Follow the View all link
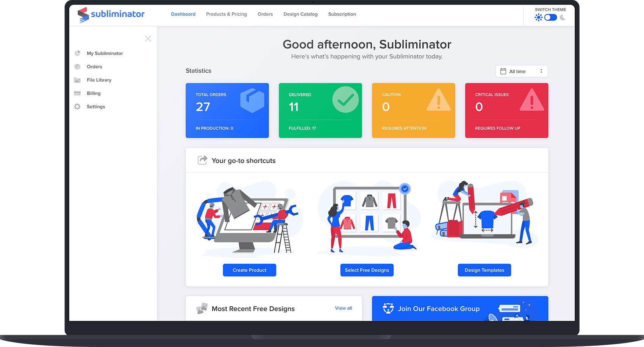644x347 pixels. pos(343,308)
